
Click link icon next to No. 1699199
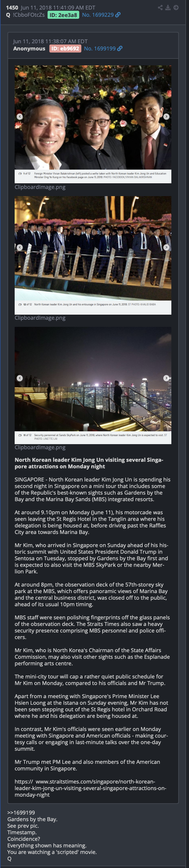pos(120,49)
